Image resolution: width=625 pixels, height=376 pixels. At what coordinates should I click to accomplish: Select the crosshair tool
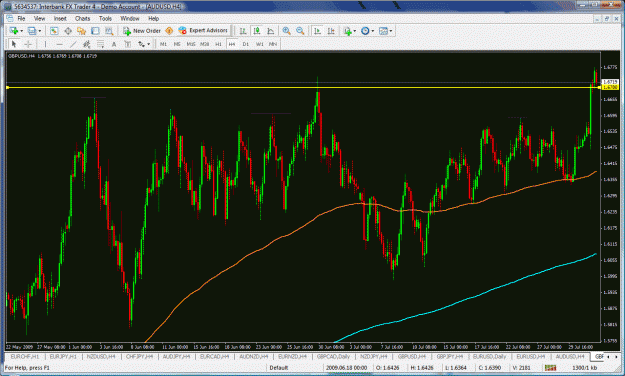28,44
